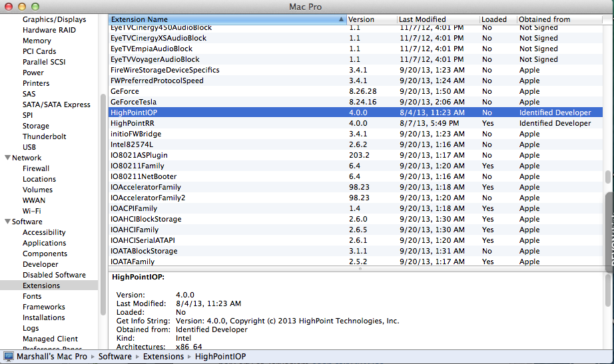Select the IO80211Family extension row
The image size is (614, 364).
(356, 166)
